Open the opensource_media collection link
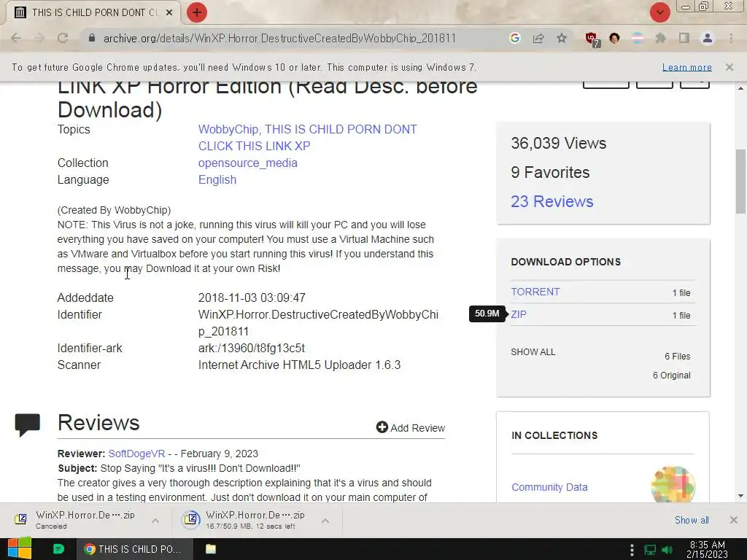 point(248,163)
